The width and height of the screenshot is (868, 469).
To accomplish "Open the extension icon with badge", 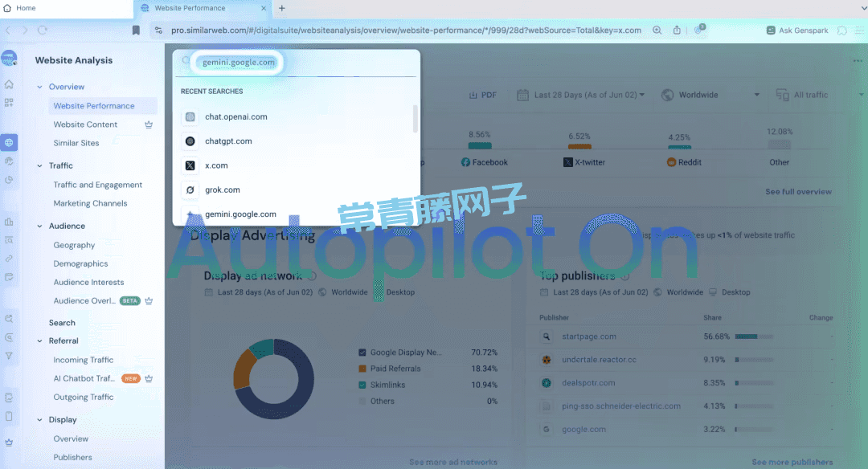I will pyautogui.click(x=699, y=29).
